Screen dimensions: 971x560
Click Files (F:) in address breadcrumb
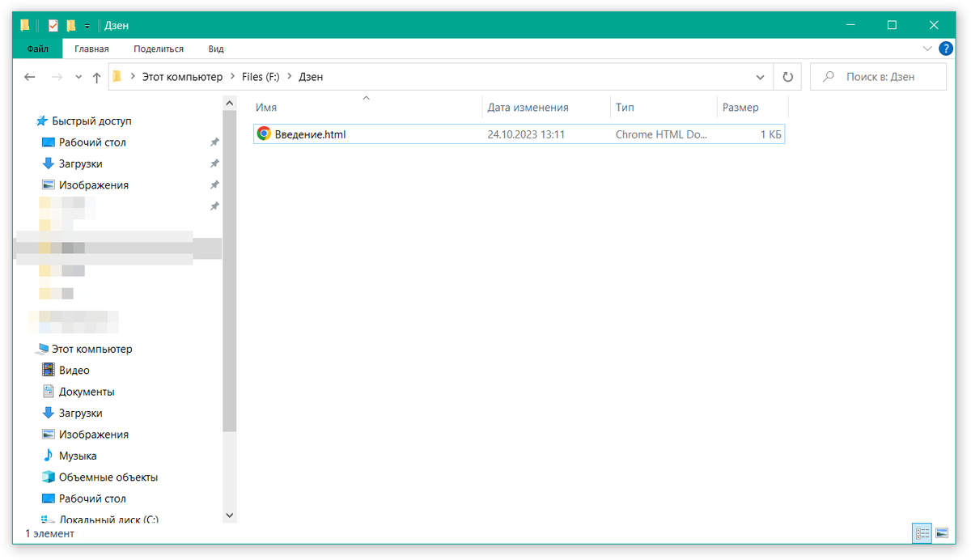261,77
